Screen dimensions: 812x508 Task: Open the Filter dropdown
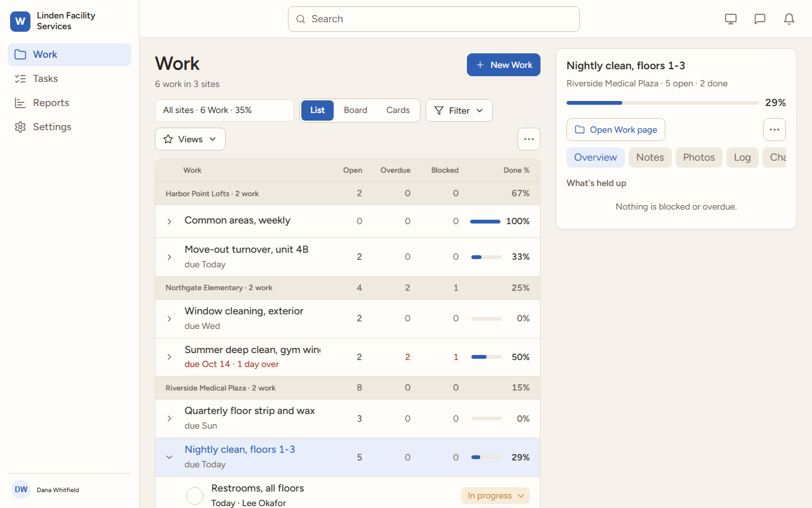click(x=459, y=110)
